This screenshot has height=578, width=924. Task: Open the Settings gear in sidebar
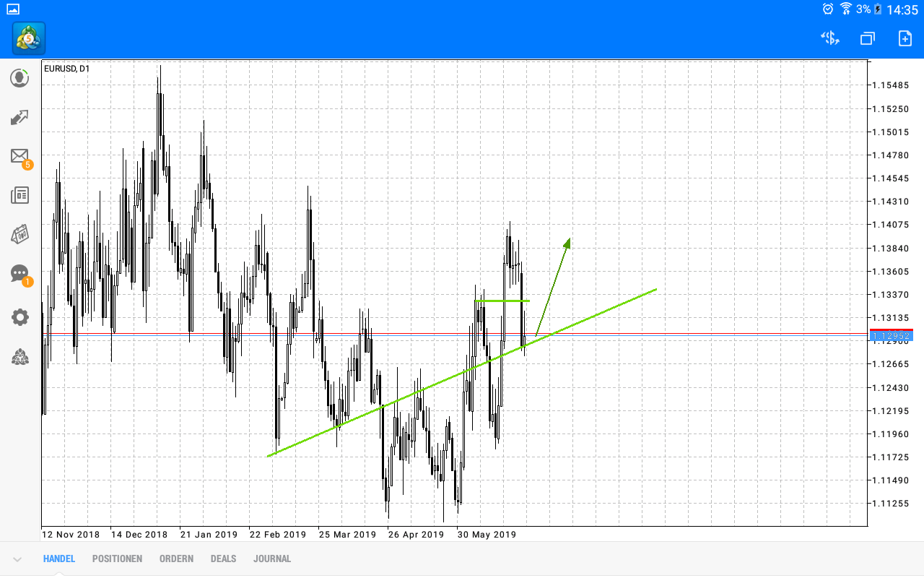coord(19,316)
